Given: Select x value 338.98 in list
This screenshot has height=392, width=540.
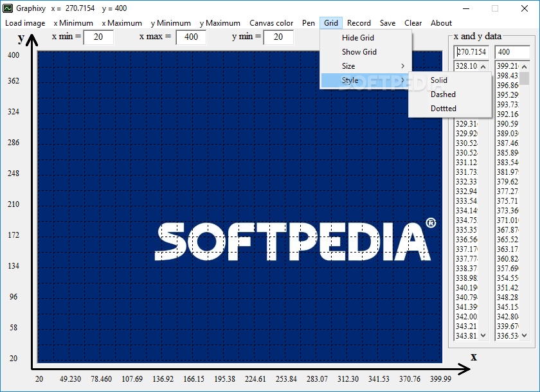Looking at the screenshot, I should click(467, 278).
